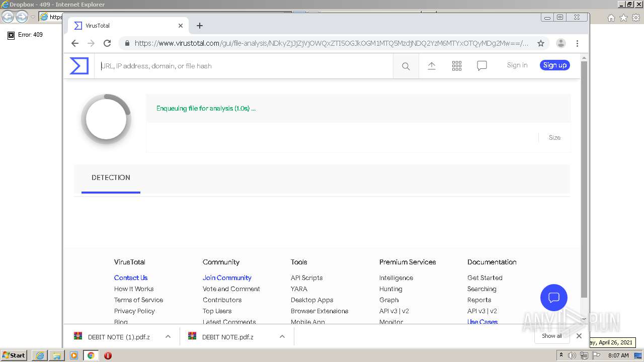Click the Chrome address bar URL
This screenshot has height=362, width=644.
coord(332,43)
